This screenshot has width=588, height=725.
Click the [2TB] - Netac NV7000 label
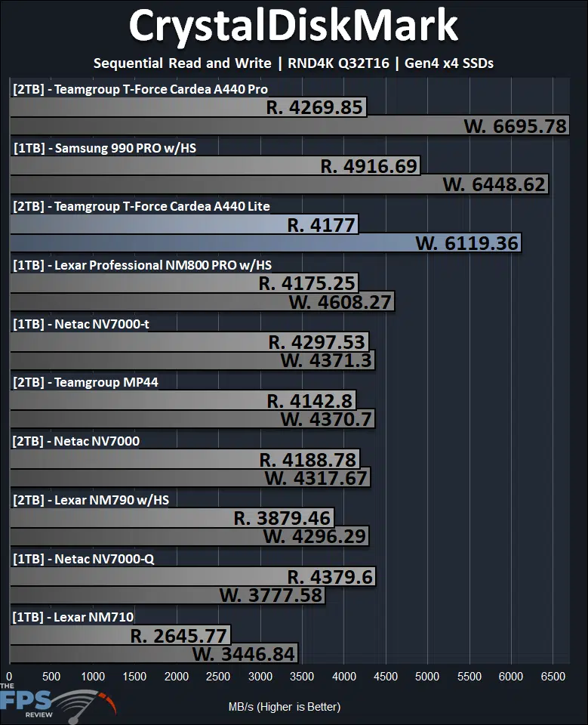pyautogui.click(x=75, y=441)
